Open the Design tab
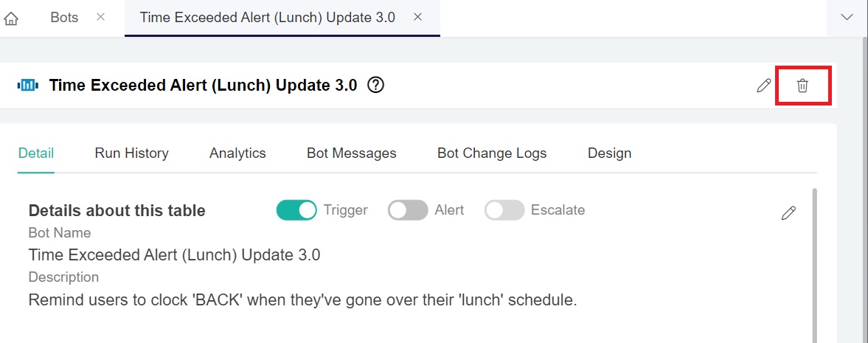Image resolution: width=868 pixels, height=343 pixels. point(609,153)
